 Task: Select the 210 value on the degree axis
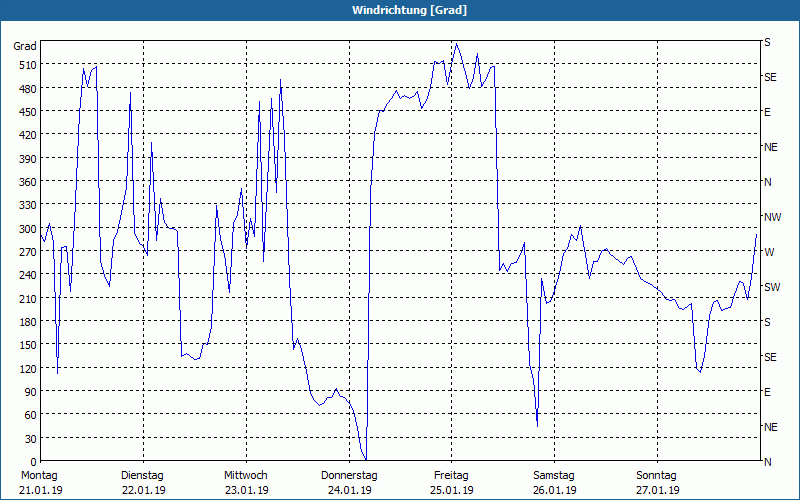(28, 299)
